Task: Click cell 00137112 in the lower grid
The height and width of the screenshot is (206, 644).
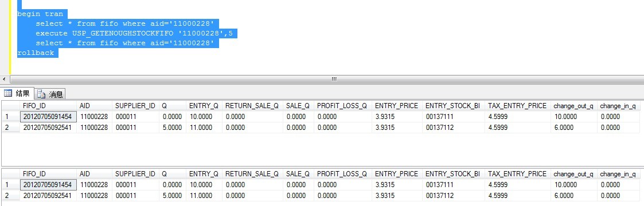Action: click(x=453, y=195)
